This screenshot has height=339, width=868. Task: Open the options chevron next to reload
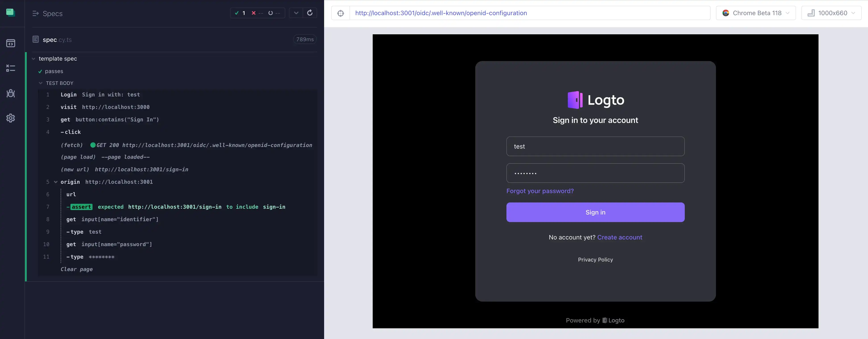[296, 13]
